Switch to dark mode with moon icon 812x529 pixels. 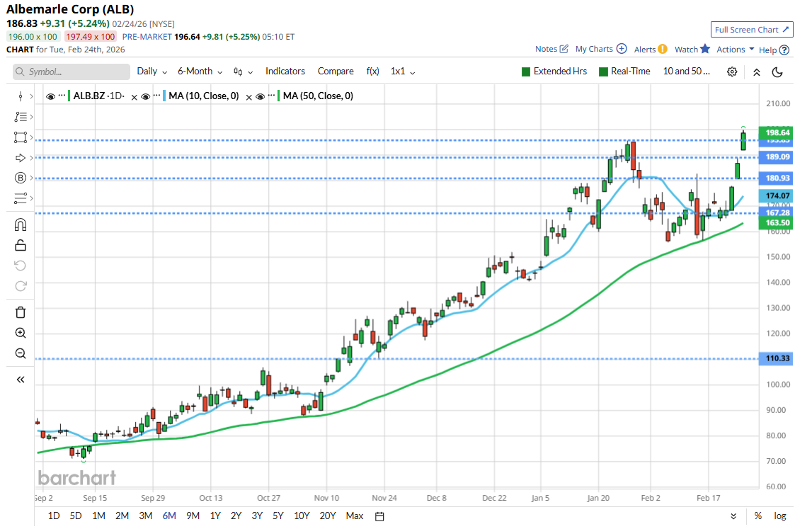pos(777,72)
